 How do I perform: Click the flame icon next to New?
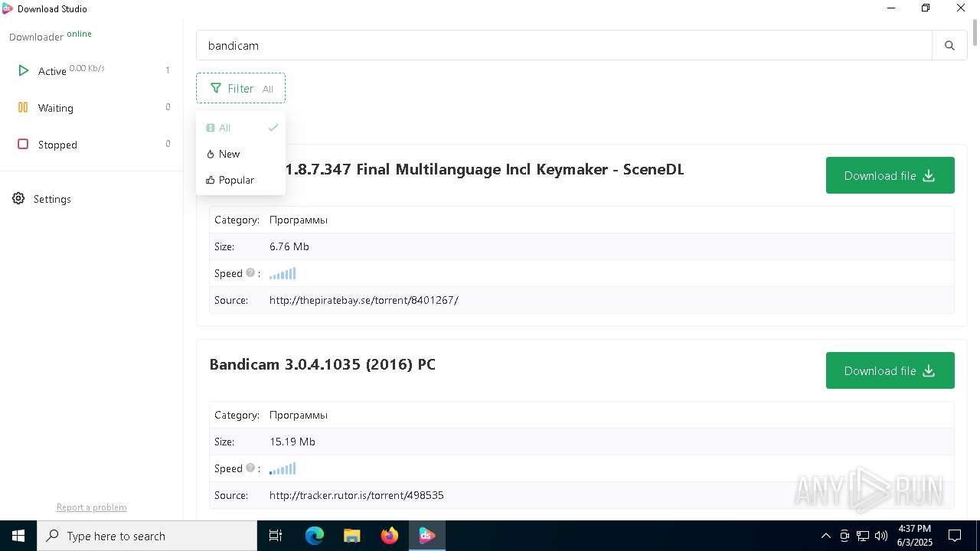(211, 154)
